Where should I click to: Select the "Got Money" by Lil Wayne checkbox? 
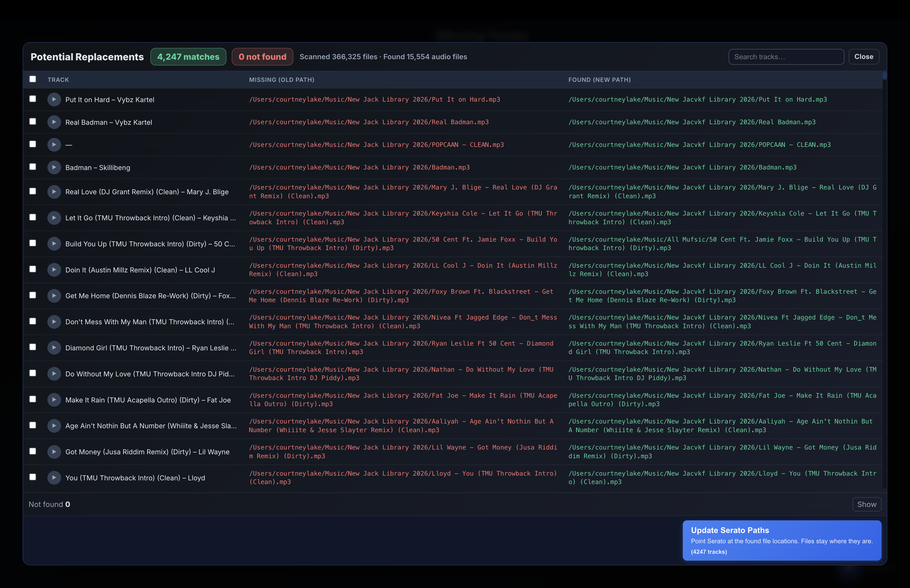point(33,451)
